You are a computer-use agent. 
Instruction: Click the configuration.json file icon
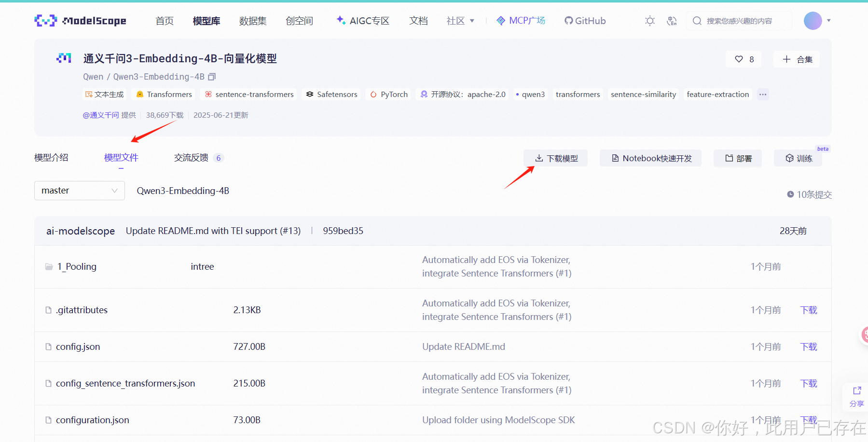tap(48, 420)
